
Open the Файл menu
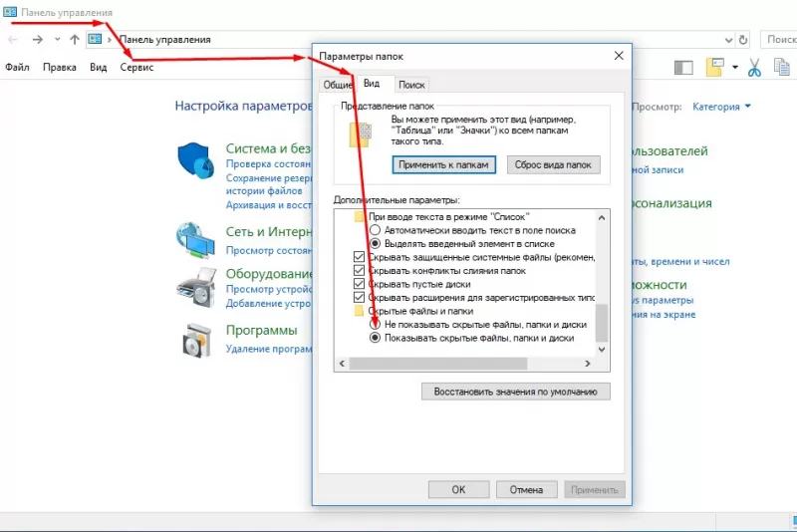[17, 67]
